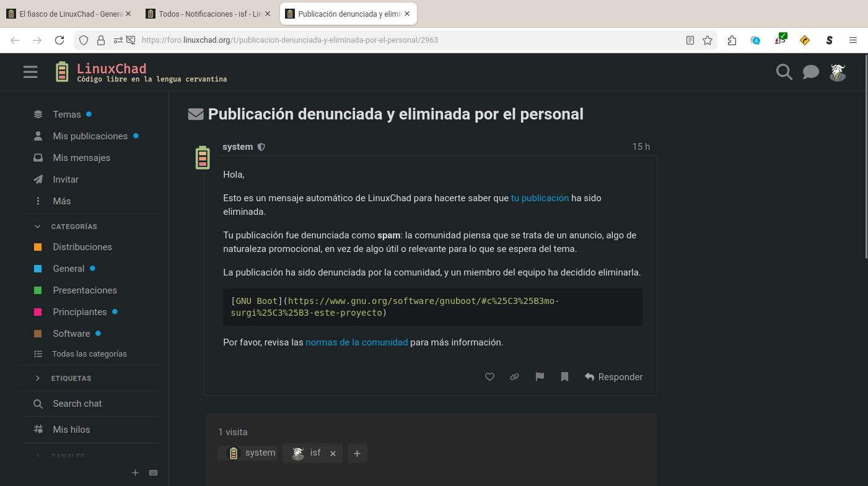Expand the Más sidebar menu
This screenshot has width=868, height=486.
(x=61, y=201)
